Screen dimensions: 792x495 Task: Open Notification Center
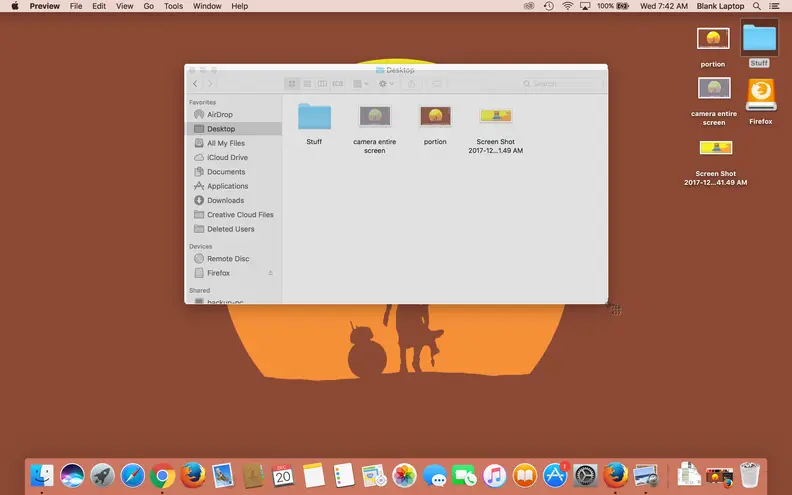click(x=774, y=6)
